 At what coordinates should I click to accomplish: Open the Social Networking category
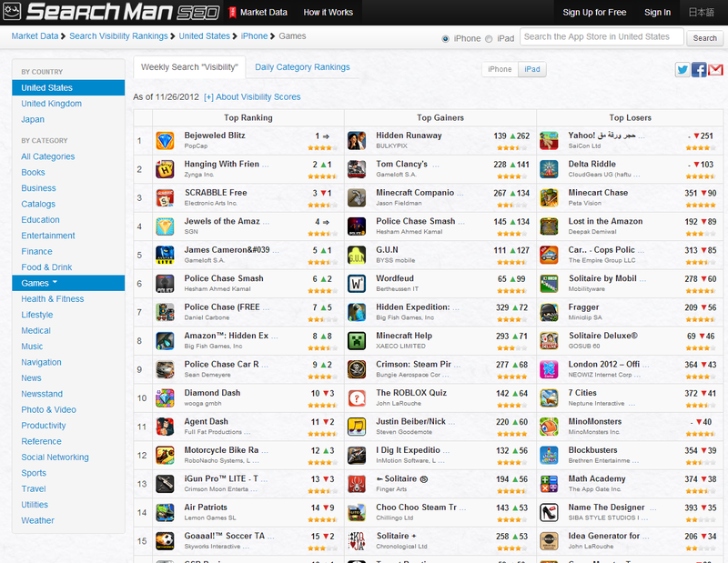[55, 457]
